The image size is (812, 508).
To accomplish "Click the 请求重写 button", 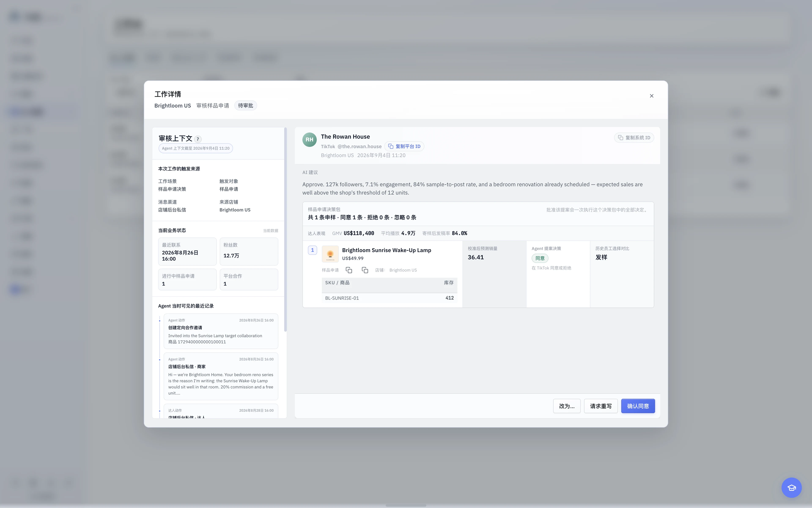I will point(601,406).
